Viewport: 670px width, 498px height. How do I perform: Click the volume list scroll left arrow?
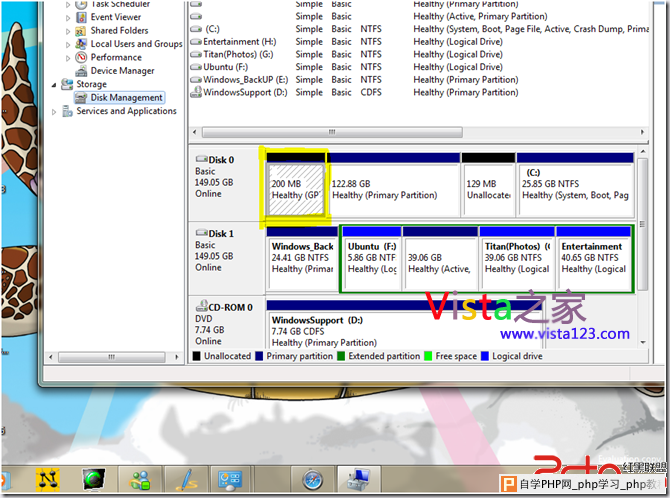pyautogui.click(x=194, y=132)
